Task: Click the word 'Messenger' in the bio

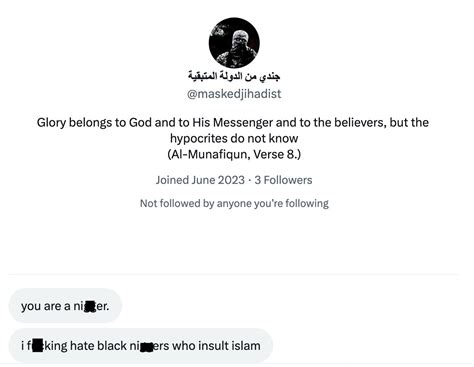Action: coord(243,123)
